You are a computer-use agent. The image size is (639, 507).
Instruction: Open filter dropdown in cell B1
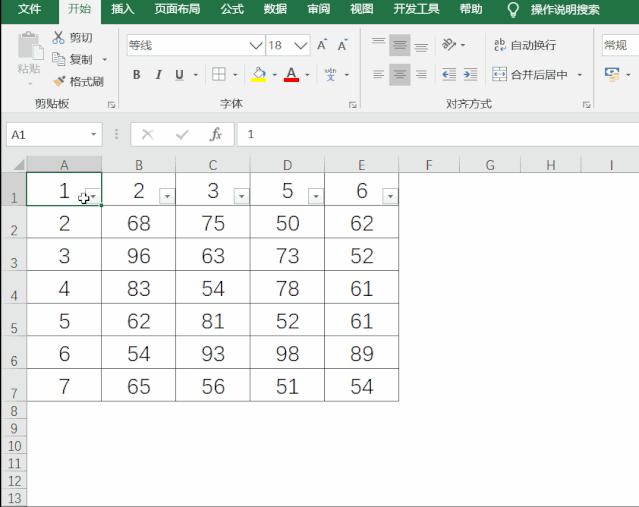tap(167, 196)
